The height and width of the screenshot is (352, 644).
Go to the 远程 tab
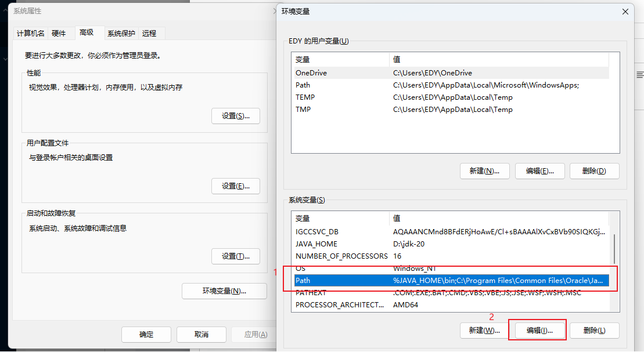(x=150, y=34)
